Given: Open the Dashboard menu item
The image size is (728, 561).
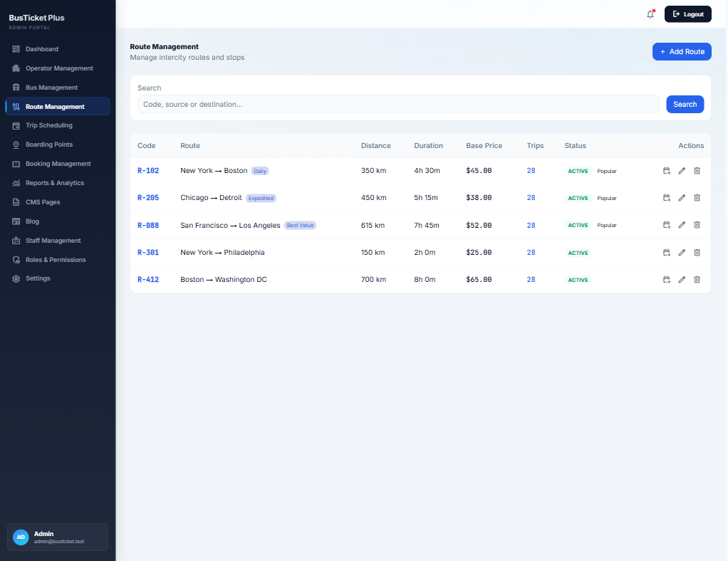Looking at the screenshot, I should point(58,49).
